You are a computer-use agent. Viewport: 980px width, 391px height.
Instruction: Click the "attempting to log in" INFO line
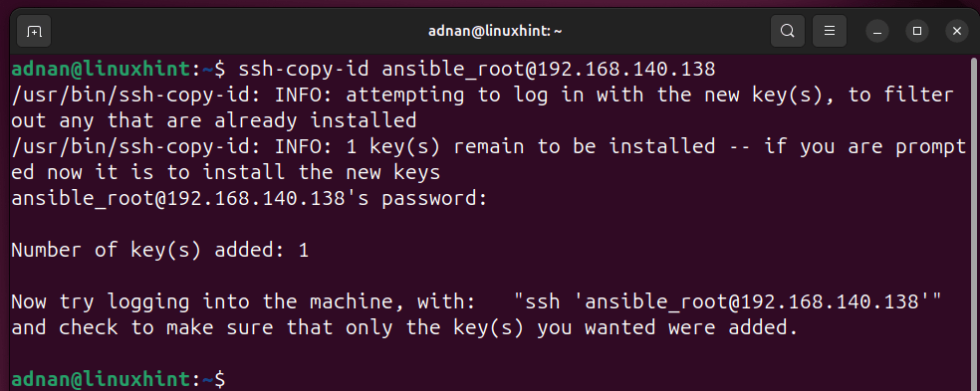(482, 95)
